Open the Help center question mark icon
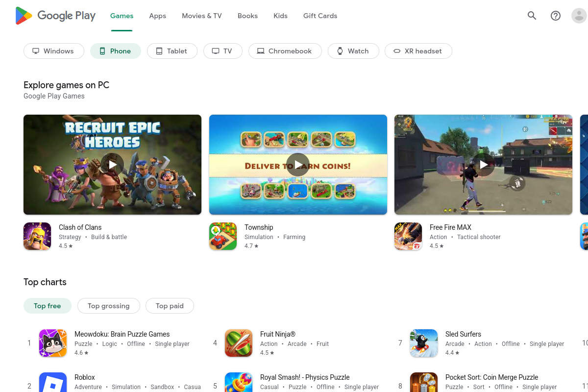The width and height of the screenshot is (588, 392). [556, 16]
